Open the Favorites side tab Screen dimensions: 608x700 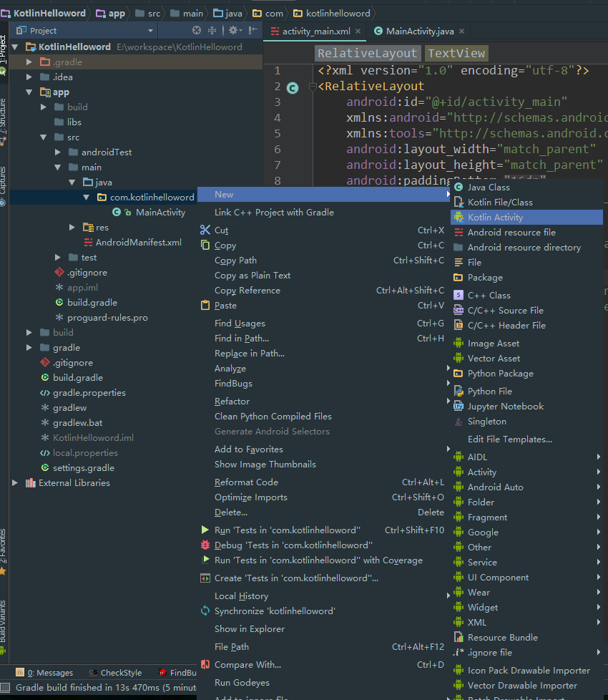[x=3, y=552]
